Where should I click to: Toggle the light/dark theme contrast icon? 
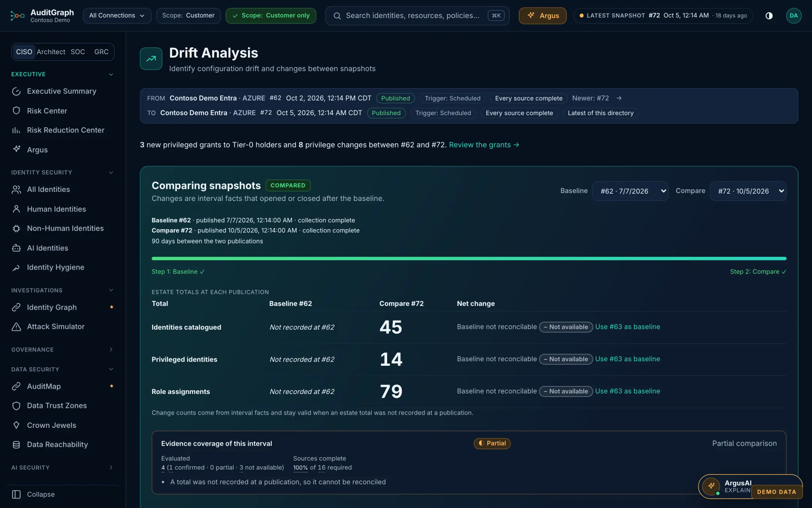(769, 15)
